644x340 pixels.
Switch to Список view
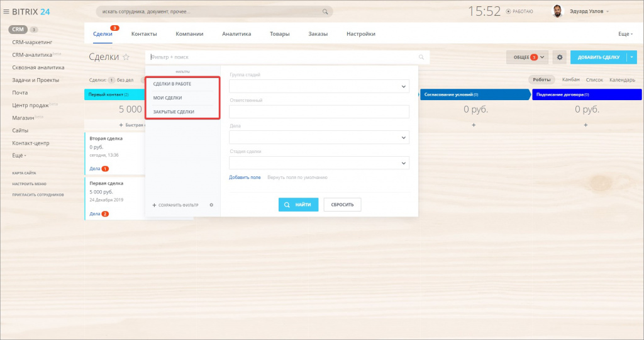pyautogui.click(x=594, y=80)
